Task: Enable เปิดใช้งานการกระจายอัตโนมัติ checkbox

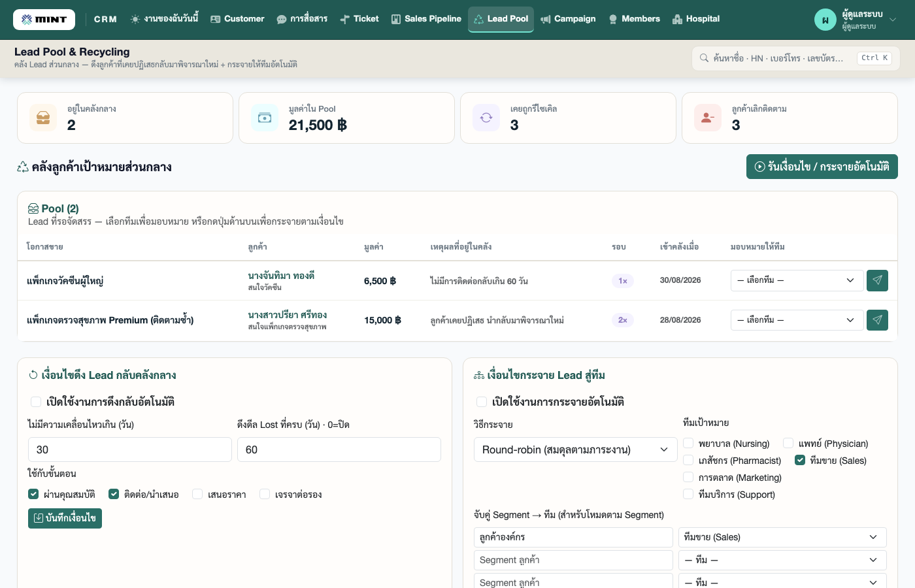Action: point(482,402)
